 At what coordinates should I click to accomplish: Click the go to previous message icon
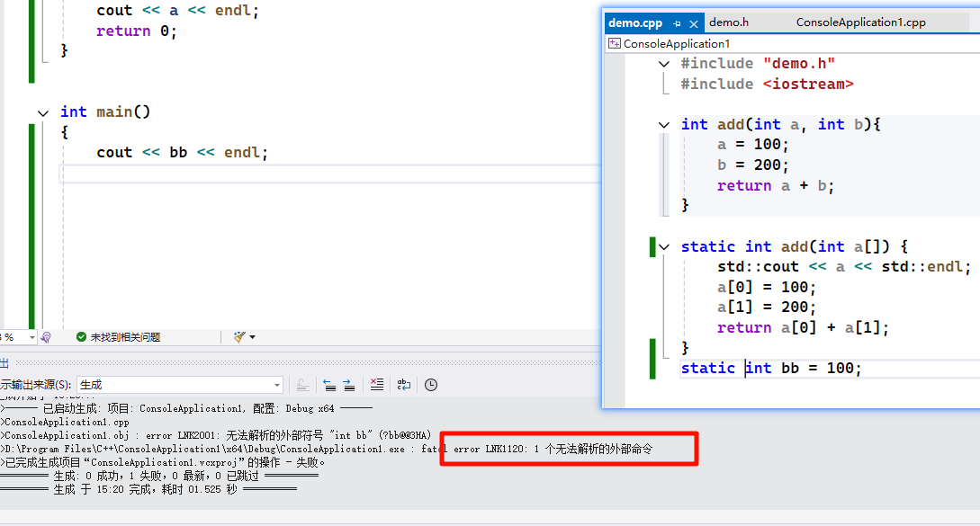(x=329, y=385)
